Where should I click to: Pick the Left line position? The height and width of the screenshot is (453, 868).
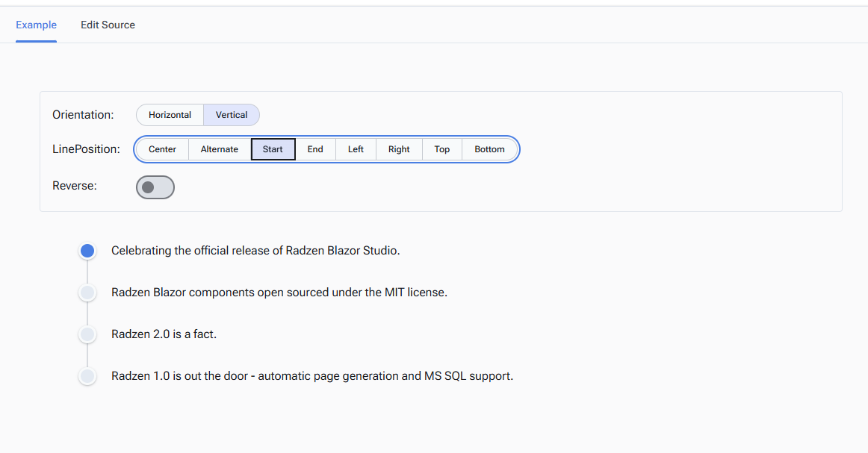coord(356,149)
